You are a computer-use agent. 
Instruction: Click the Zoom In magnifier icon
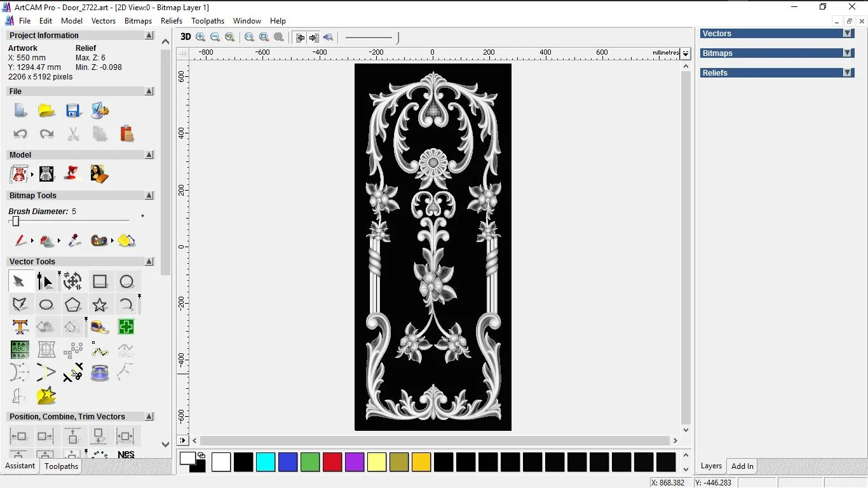pyautogui.click(x=201, y=37)
